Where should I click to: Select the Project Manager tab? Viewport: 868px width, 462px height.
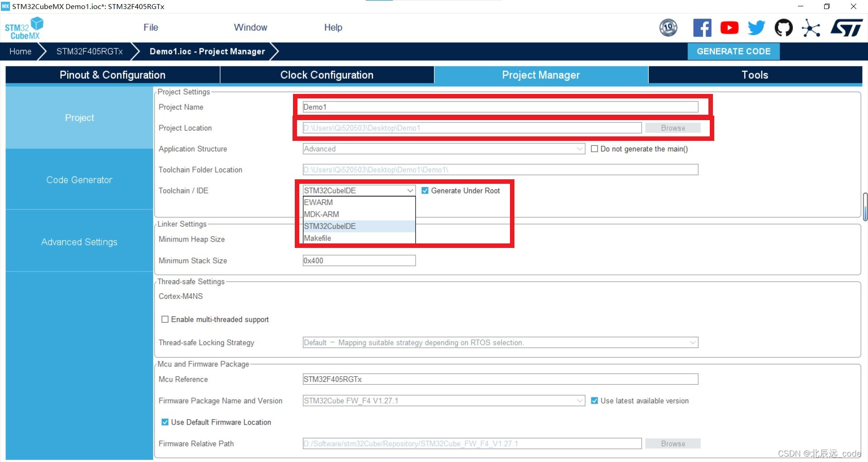coord(541,75)
